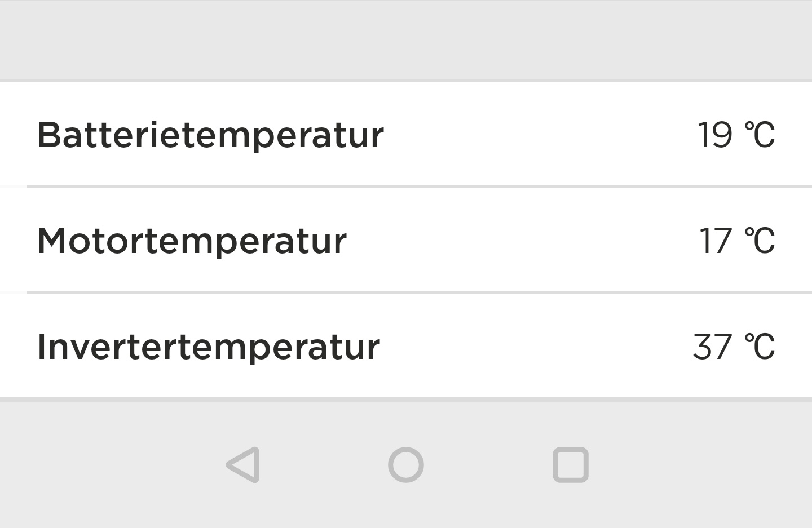
Task: Tap blank middle of Motortemperatur row
Action: (x=519, y=241)
